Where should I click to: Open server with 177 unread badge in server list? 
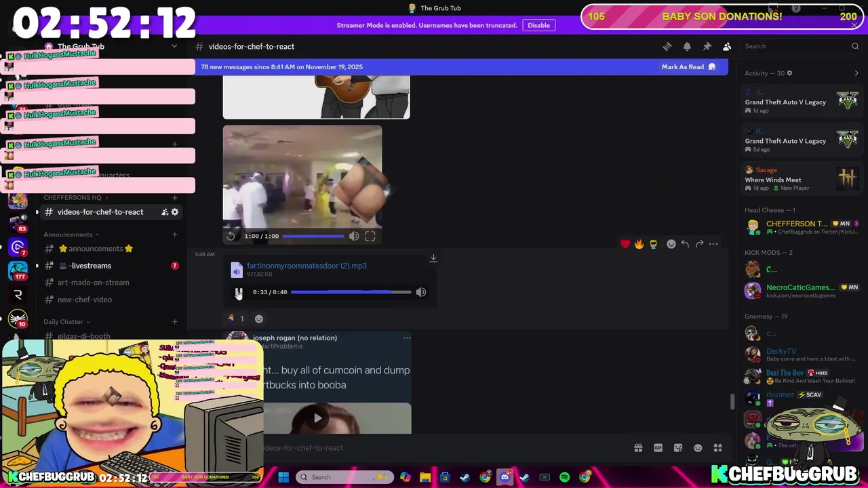point(18,270)
